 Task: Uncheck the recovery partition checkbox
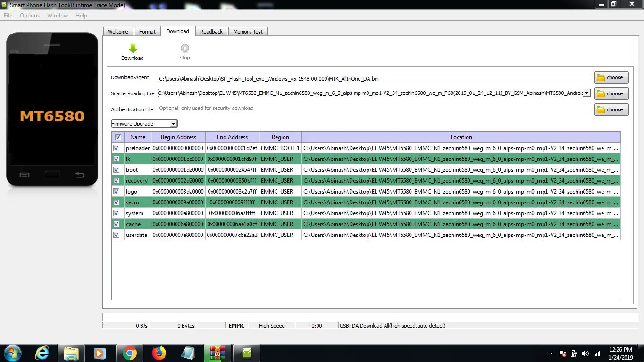click(x=116, y=181)
